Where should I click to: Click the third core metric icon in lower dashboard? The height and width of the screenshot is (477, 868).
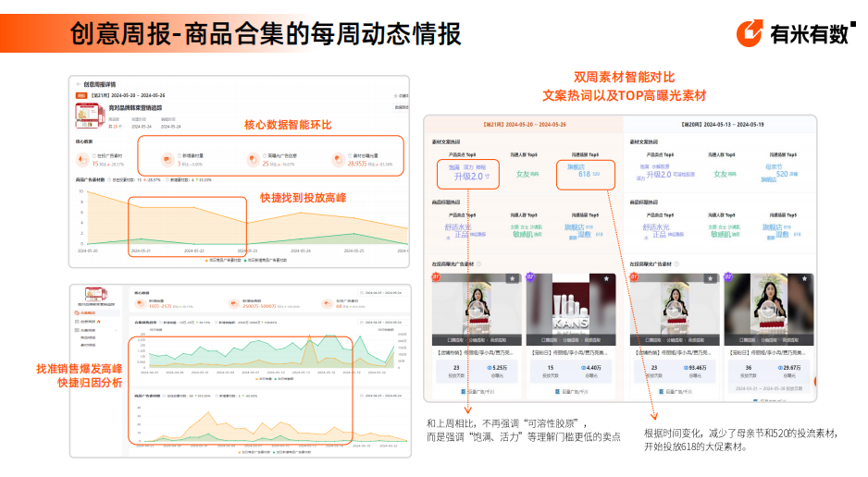(x=328, y=304)
